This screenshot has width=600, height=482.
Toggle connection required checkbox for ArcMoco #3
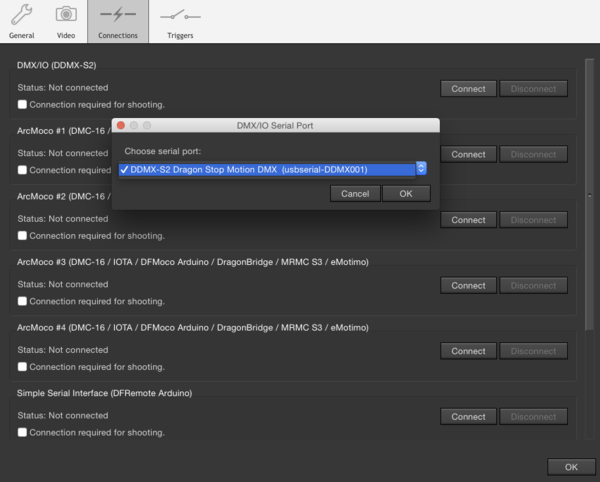[x=23, y=301]
